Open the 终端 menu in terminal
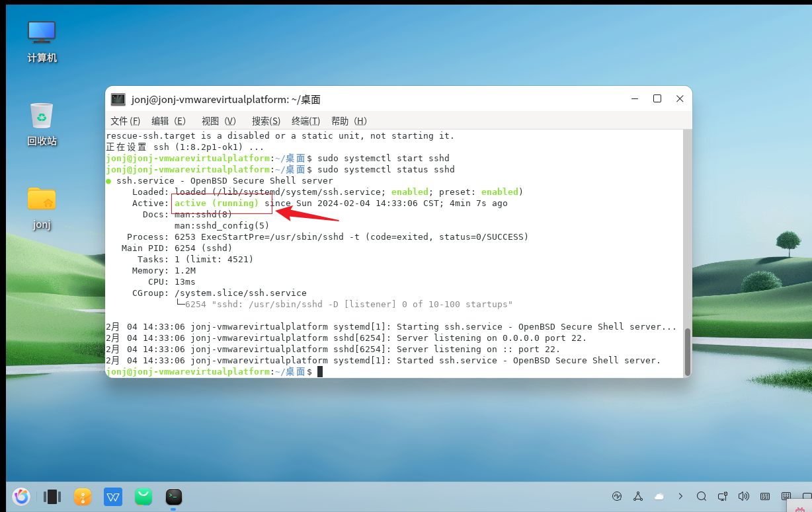Screen dimensions: 812x512 coord(305,121)
